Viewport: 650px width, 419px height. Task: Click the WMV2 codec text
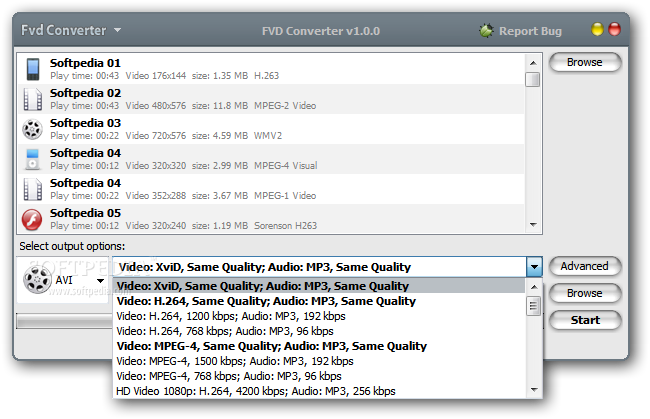pos(268,136)
